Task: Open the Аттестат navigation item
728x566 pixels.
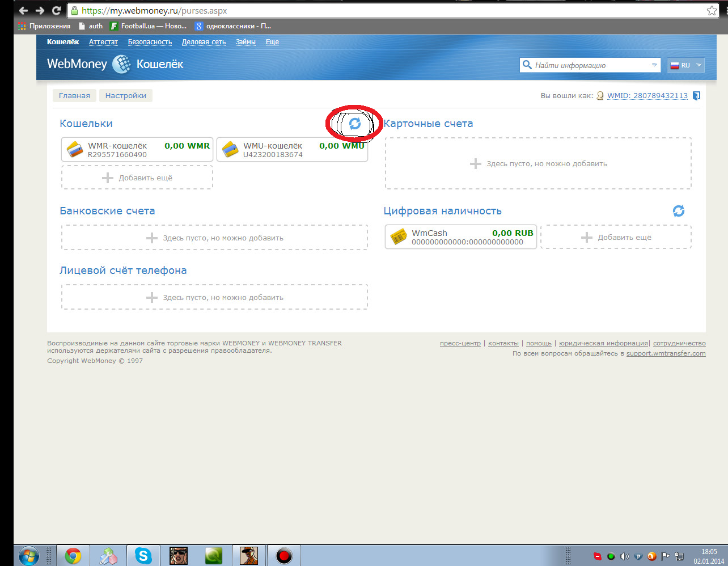Action: coord(103,42)
